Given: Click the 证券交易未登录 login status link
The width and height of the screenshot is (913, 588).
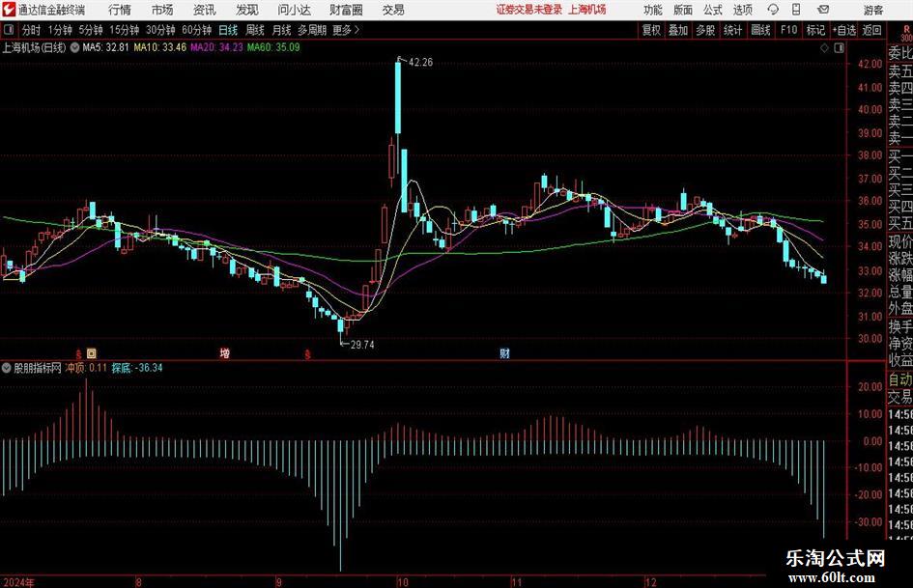Looking at the screenshot, I should 529,10.
